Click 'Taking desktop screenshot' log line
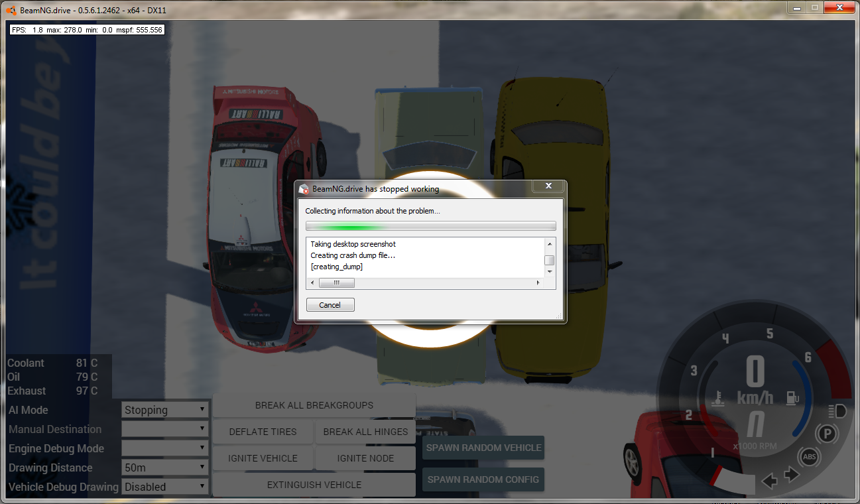The height and width of the screenshot is (504, 860). (x=353, y=244)
